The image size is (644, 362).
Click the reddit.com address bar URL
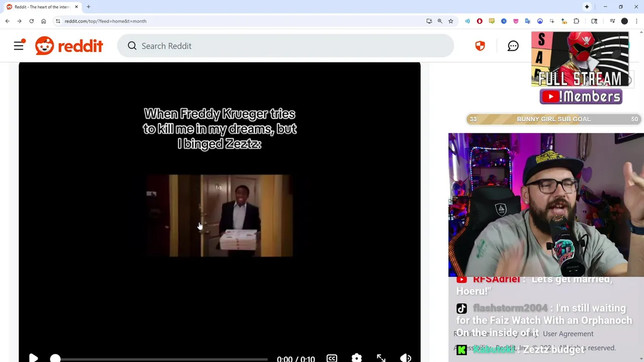(x=105, y=21)
